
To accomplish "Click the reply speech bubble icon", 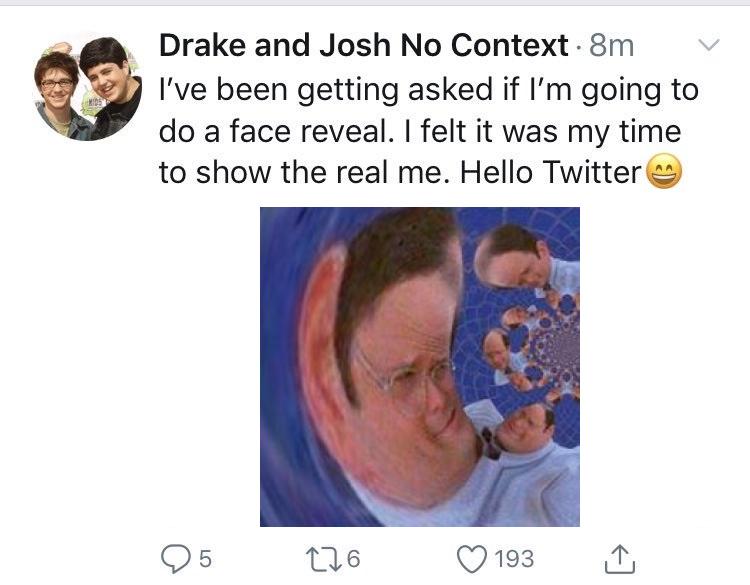I will (x=177, y=557).
